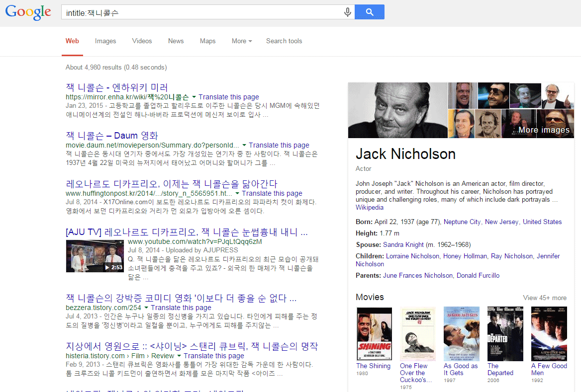
Task: Open the Maps tab
Action: click(207, 41)
